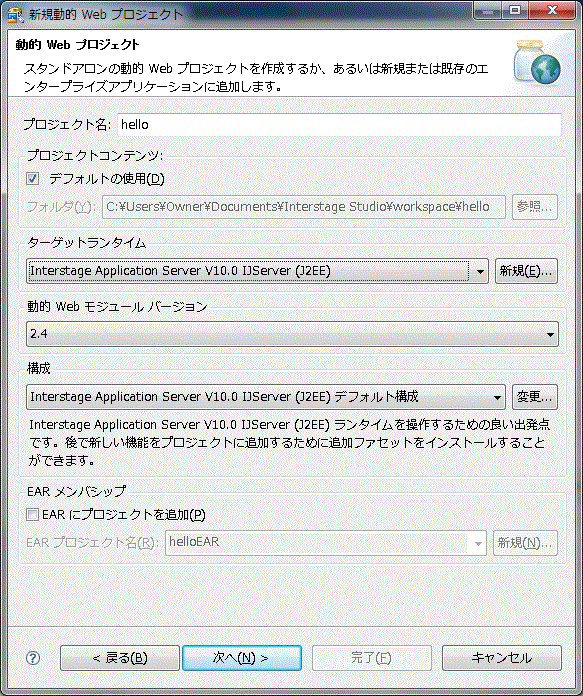
Task: Click the キャンセル button
Action: coord(502,658)
